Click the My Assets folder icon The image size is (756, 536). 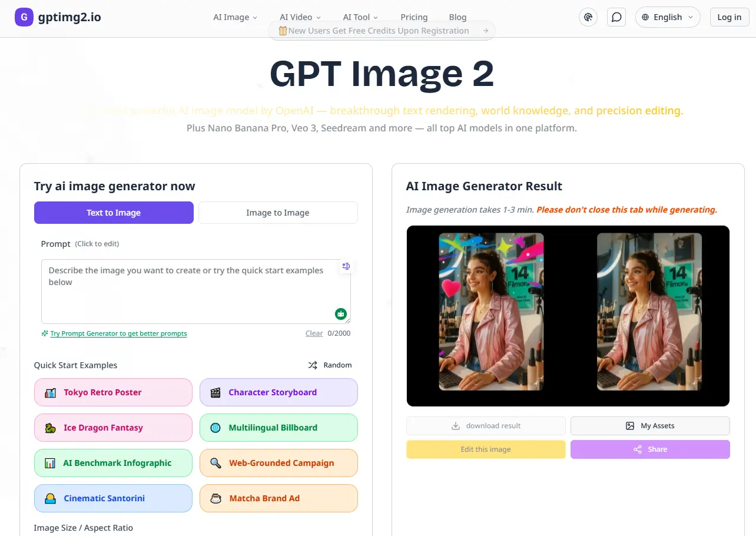point(629,425)
